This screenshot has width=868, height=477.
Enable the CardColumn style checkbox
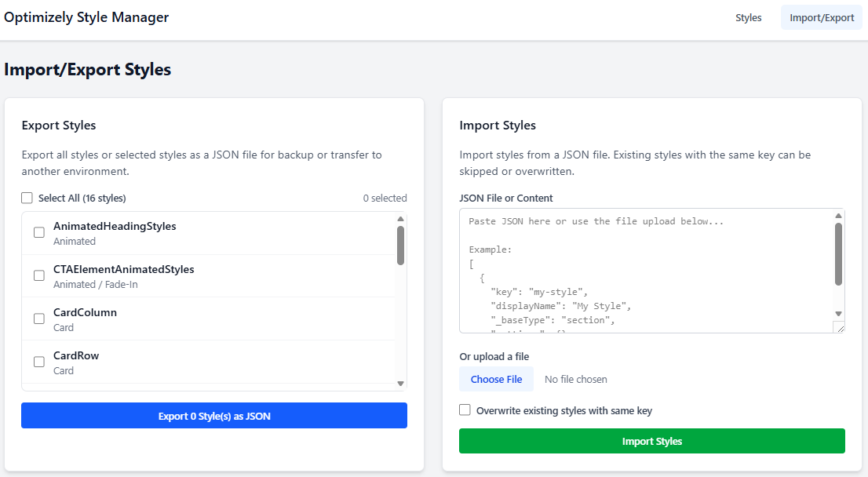point(39,319)
